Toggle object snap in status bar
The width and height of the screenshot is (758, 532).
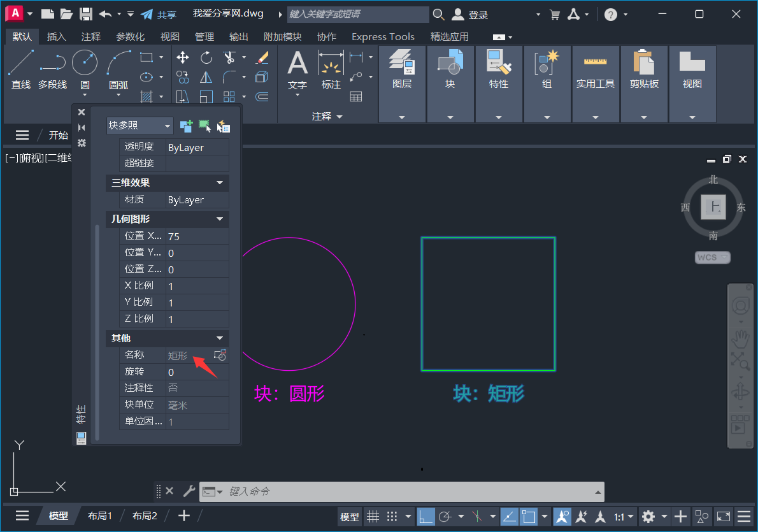tap(529, 517)
